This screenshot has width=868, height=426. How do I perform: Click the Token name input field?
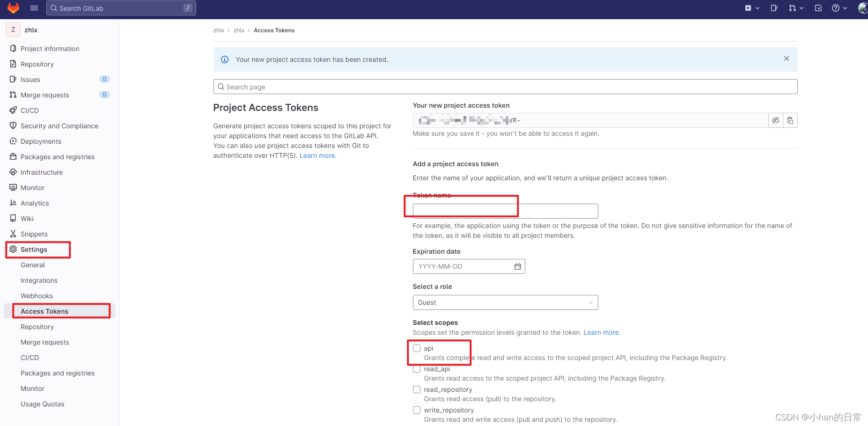[x=505, y=211]
